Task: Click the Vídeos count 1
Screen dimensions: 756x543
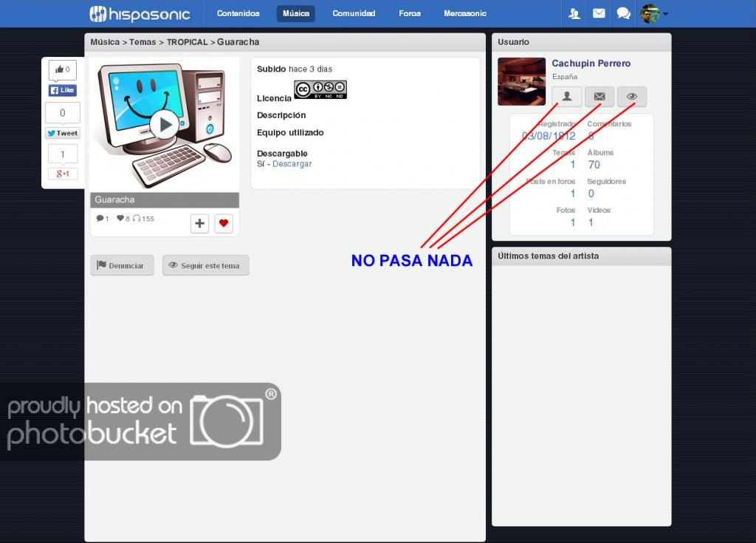Action: [591, 223]
